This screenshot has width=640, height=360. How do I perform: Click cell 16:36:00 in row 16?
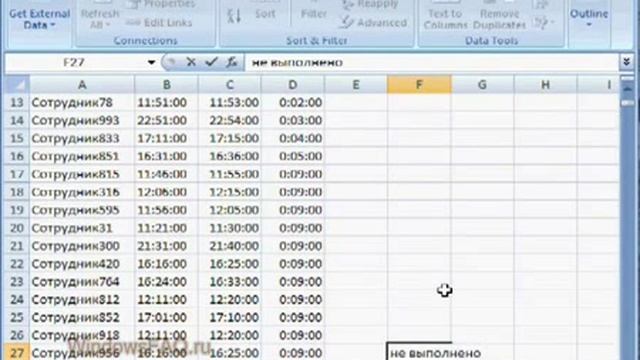click(x=230, y=156)
